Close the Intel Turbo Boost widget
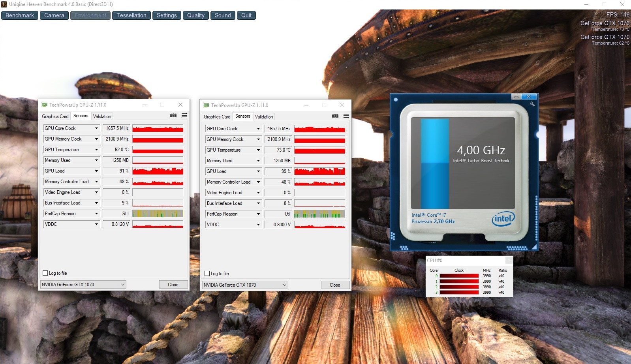The height and width of the screenshot is (364, 631). point(529,97)
